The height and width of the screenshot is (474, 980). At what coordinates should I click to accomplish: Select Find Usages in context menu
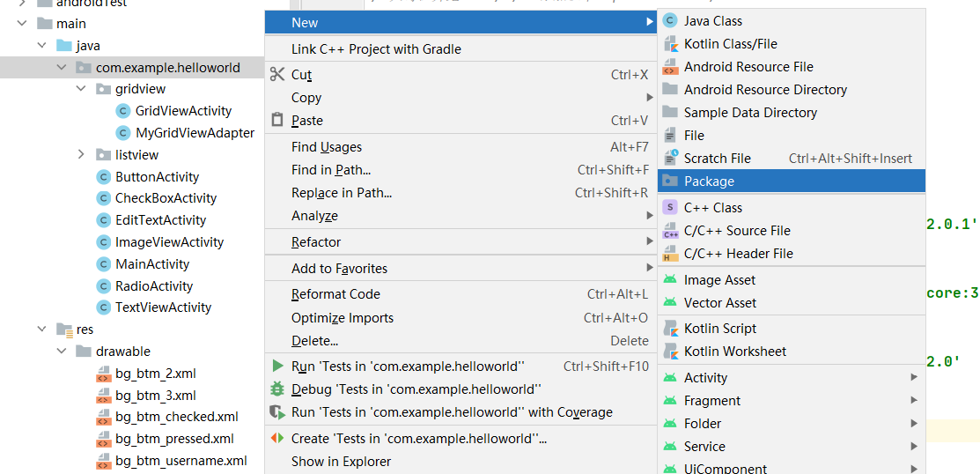327,147
